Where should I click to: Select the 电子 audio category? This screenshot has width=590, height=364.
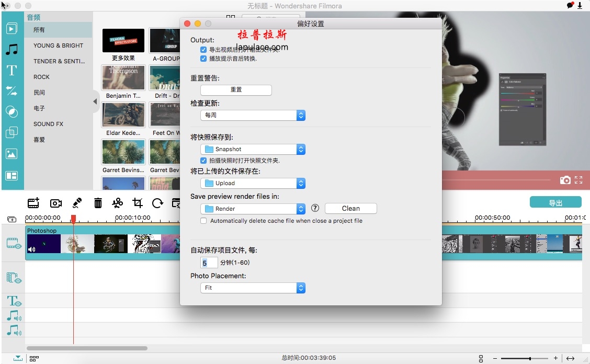[x=58, y=108]
